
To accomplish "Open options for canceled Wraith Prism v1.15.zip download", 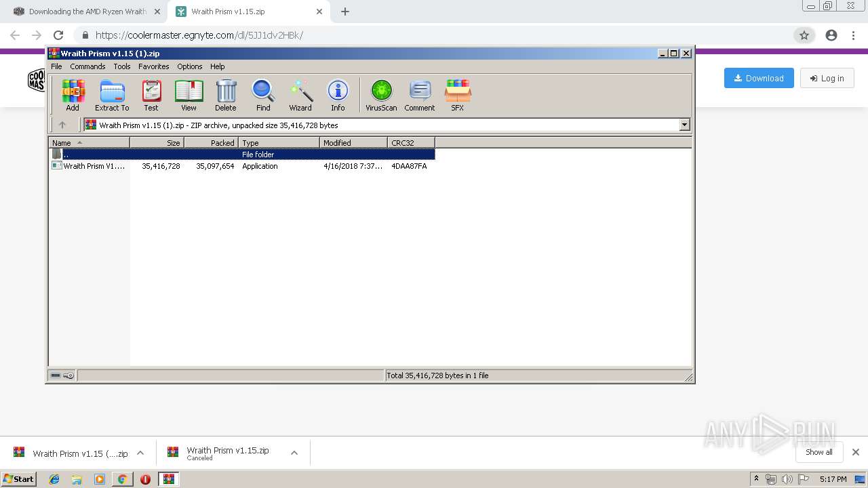I will [x=294, y=453].
